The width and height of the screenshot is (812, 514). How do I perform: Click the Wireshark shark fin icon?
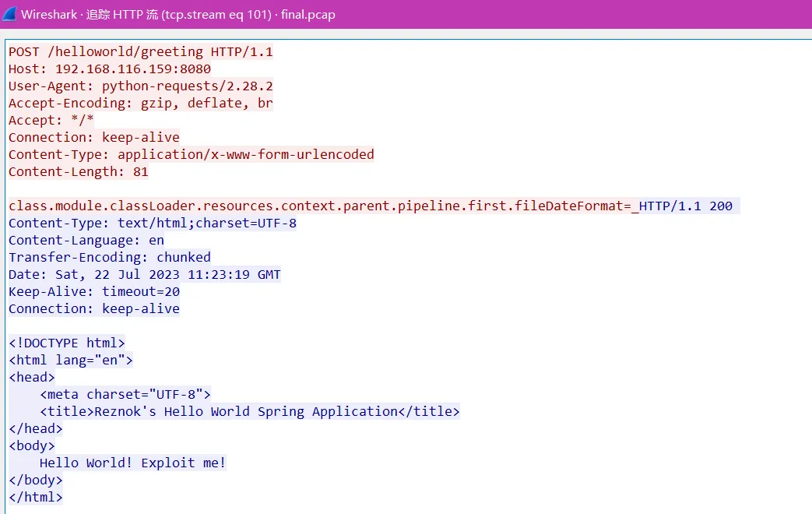pos(9,14)
